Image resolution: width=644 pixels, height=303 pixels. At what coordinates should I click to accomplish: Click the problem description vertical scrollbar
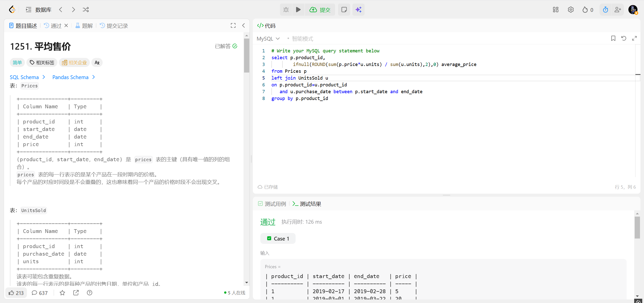[x=247, y=55]
